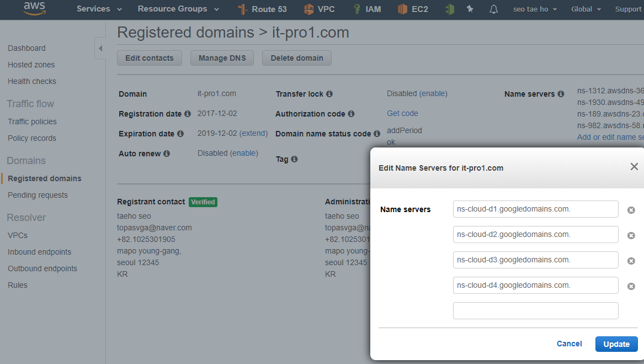The height and width of the screenshot is (364, 644).
Task: Show info for Name servers heading
Action: coord(561,94)
